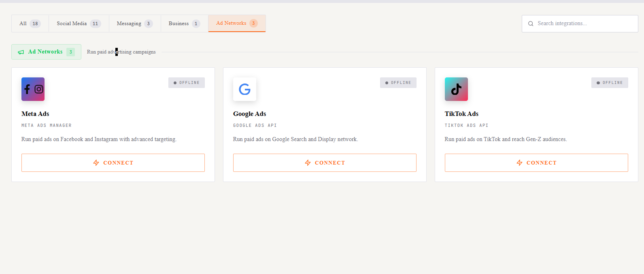Click the search magnifier icon
Screen dimensions: 644x274
[x=531, y=24]
